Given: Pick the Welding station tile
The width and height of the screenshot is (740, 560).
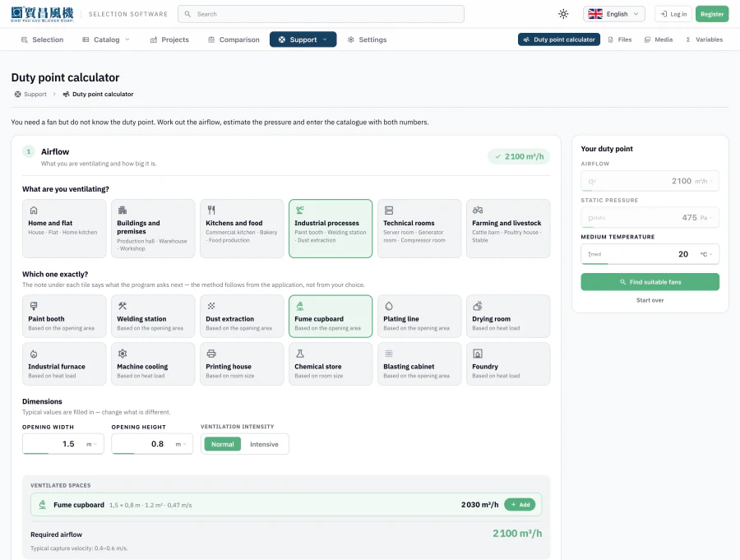Looking at the screenshot, I should (x=153, y=317).
